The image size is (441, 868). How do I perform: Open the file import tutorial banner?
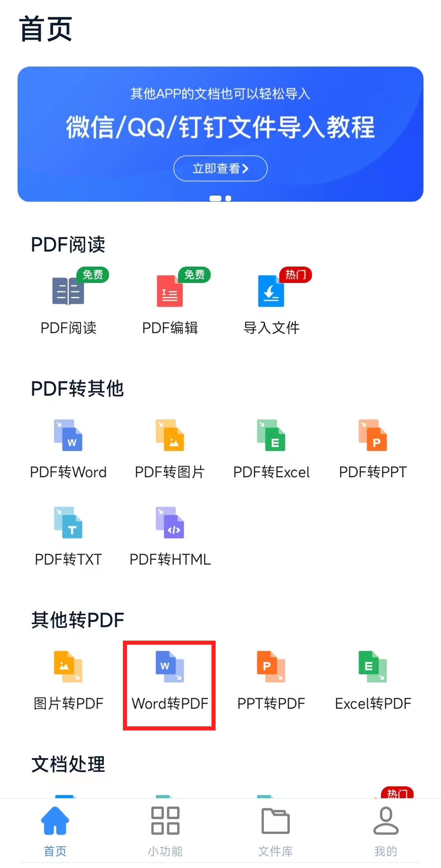[220, 134]
